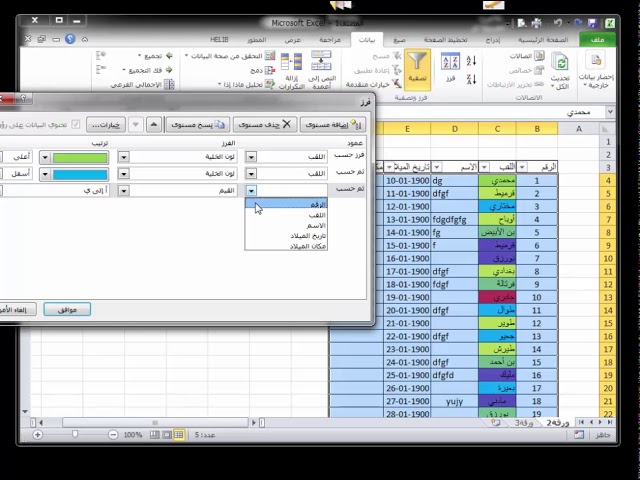Switch to Page Layout view icon
This screenshot has height=480, width=640.
[x=167, y=435]
